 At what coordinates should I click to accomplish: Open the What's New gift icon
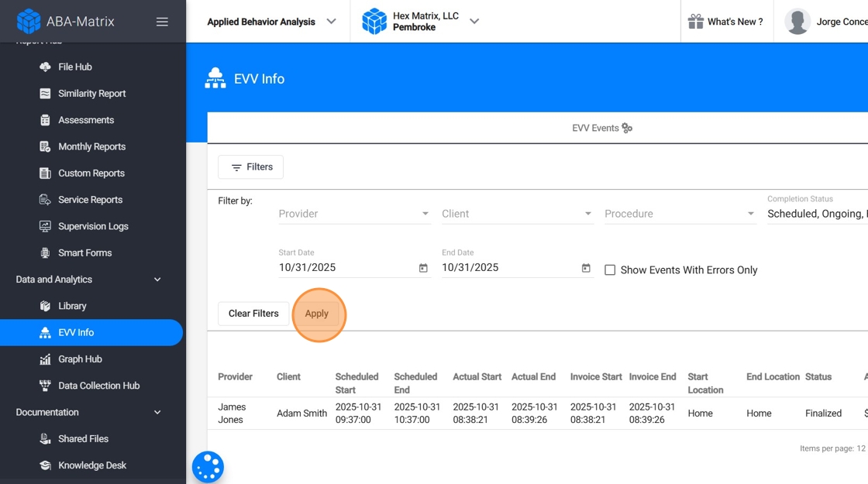695,22
